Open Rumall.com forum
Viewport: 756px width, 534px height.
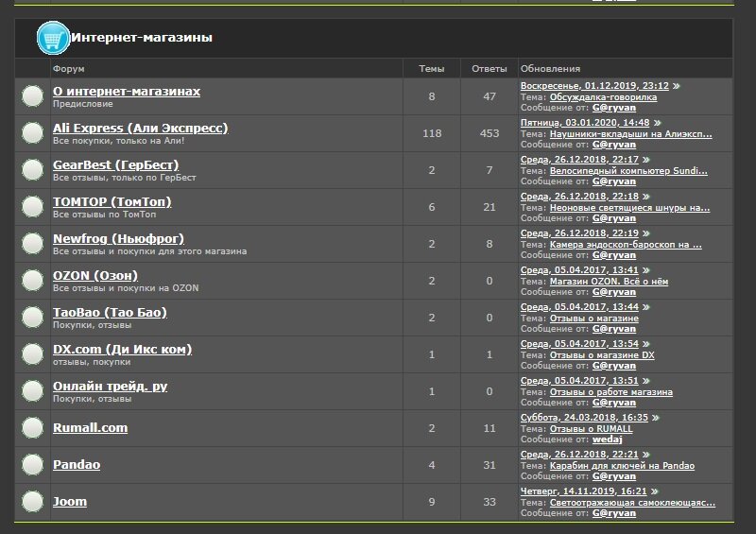click(x=90, y=428)
